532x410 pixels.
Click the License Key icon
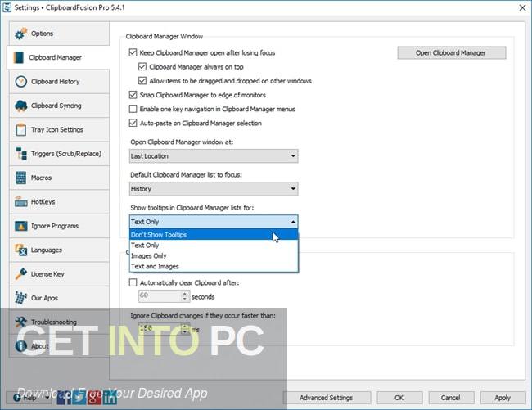coord(20,273)
